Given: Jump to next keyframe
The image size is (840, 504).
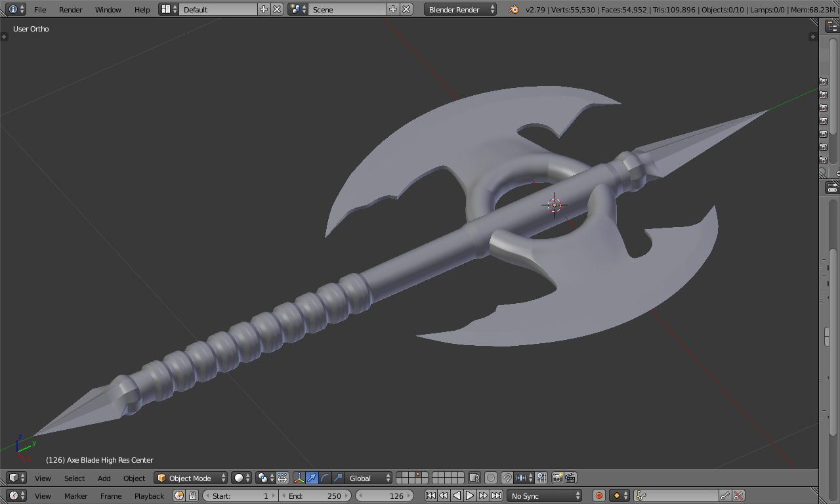Looking at the screenshot, I should tap(483, 495).
